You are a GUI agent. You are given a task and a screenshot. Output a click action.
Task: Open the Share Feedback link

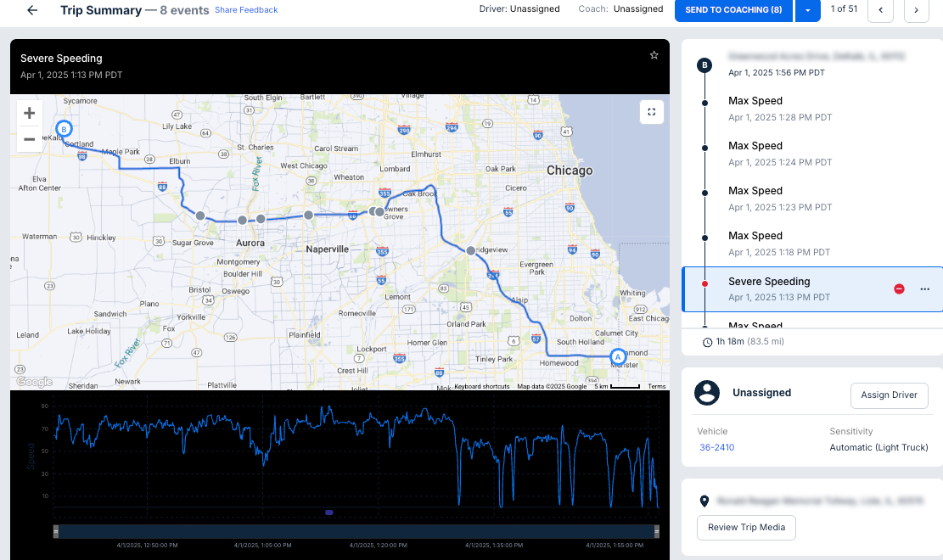coord(246,10)
